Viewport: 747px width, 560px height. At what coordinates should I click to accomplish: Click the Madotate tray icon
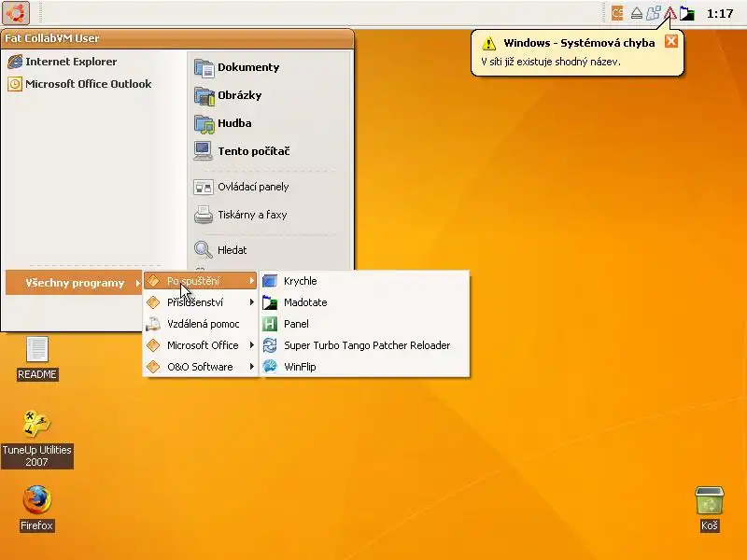tap(686, 14)
